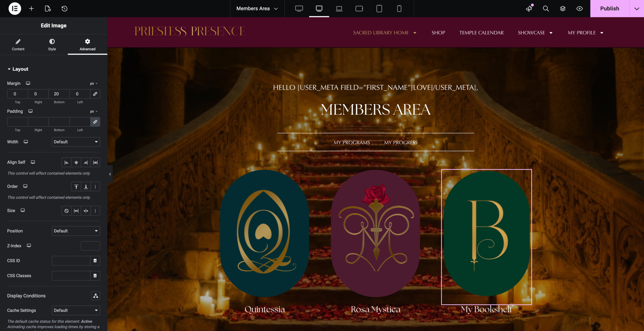This screenshot has height=331, width=644.
Task: Select mobile portrait device view
Action: pos(399,9)
